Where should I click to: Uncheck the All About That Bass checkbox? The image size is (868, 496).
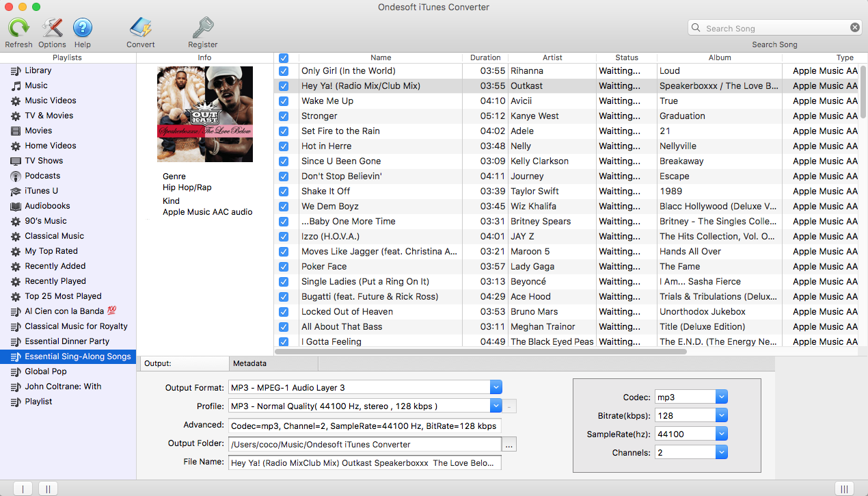pyautogui.click(x=284, y=326)
